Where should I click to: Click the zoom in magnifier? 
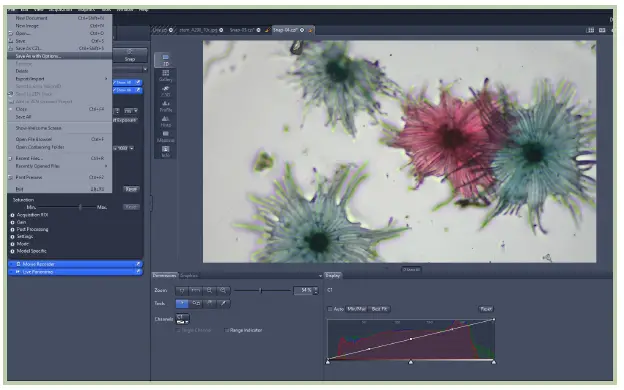(223, 291)
